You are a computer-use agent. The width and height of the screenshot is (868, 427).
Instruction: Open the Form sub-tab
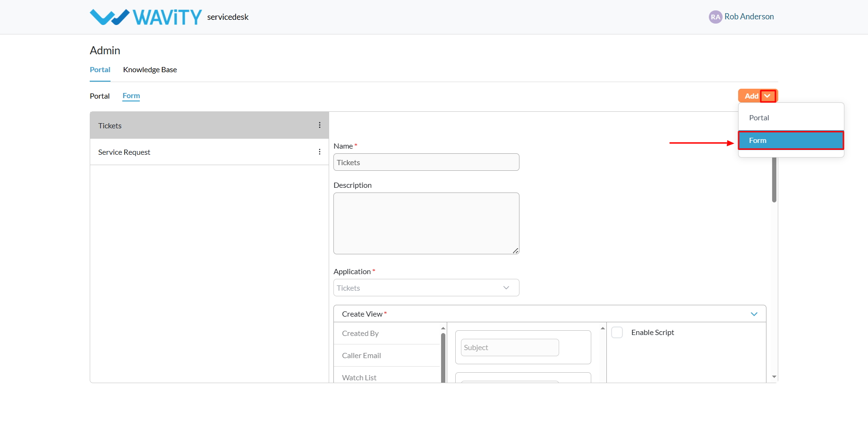pos(131,96)
